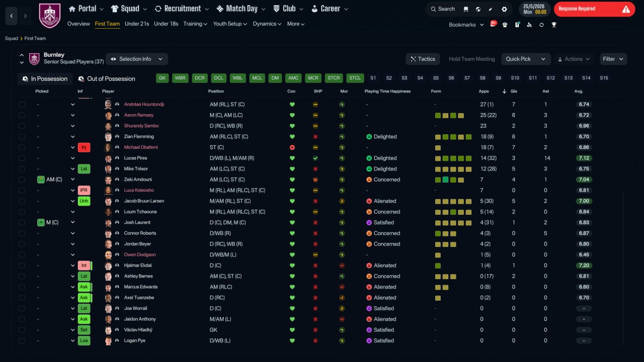
Task: Open the Match Day menu
Action: 241,9
